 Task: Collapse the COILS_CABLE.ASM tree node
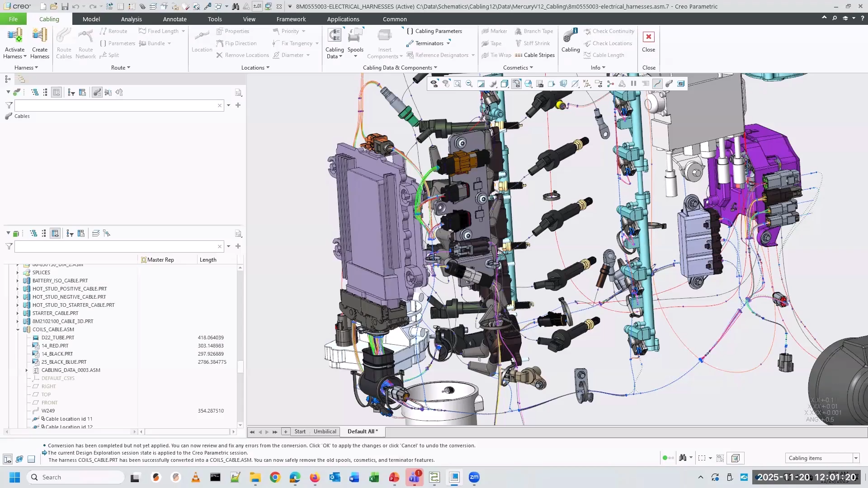18,329
